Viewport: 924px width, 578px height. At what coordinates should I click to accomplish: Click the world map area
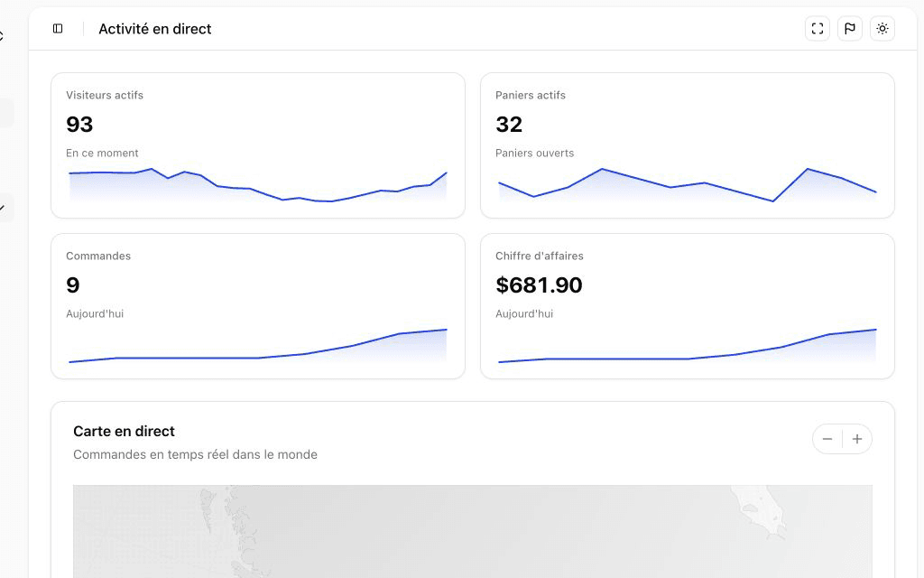pyautogui.click(x=473, y=531)
